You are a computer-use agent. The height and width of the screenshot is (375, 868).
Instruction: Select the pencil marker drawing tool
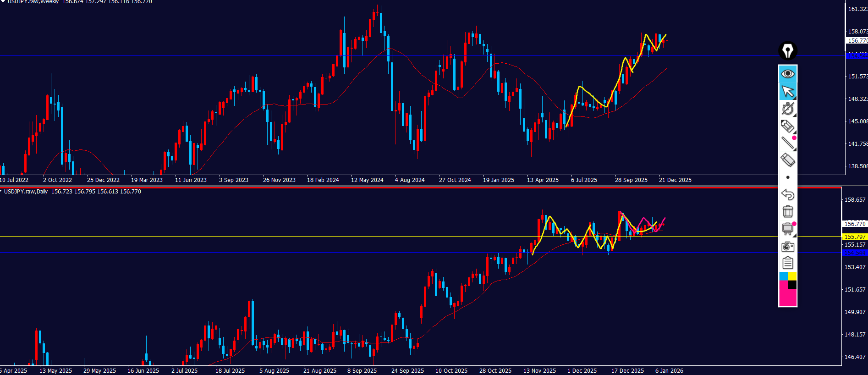[787, 126]
